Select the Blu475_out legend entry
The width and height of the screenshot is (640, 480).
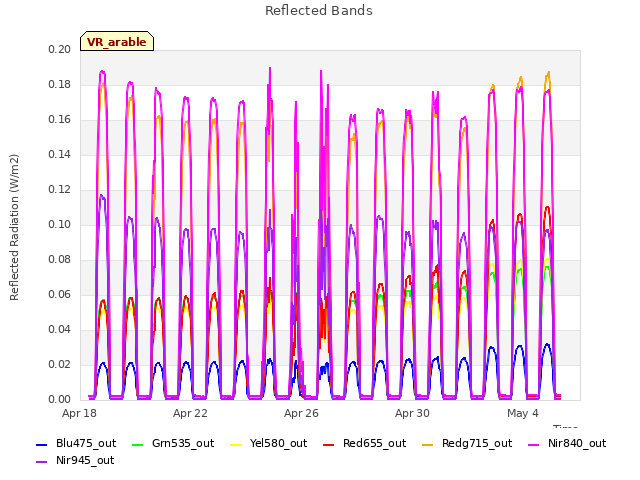pyautogui.click(x=76, y=444)
